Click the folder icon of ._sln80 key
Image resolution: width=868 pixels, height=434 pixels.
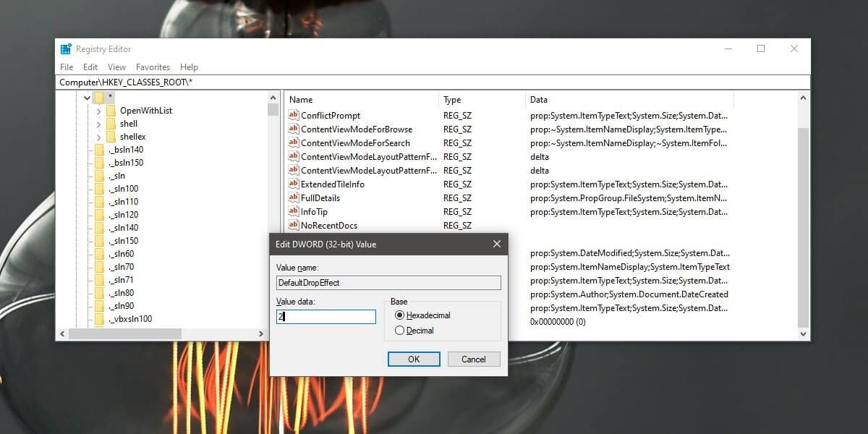tap(99, 293)
